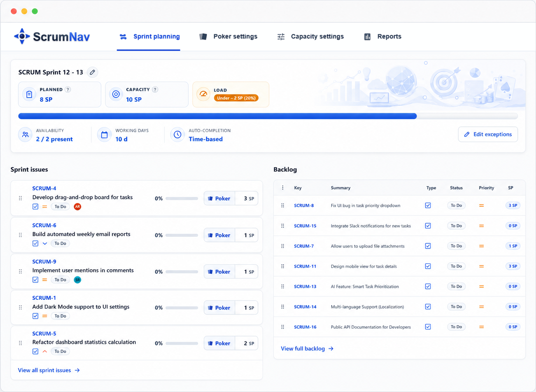Click type checkbox in SCRUM-8 backlog row
The width and height of the screenshot is (536, 392).
coord(428,205)
